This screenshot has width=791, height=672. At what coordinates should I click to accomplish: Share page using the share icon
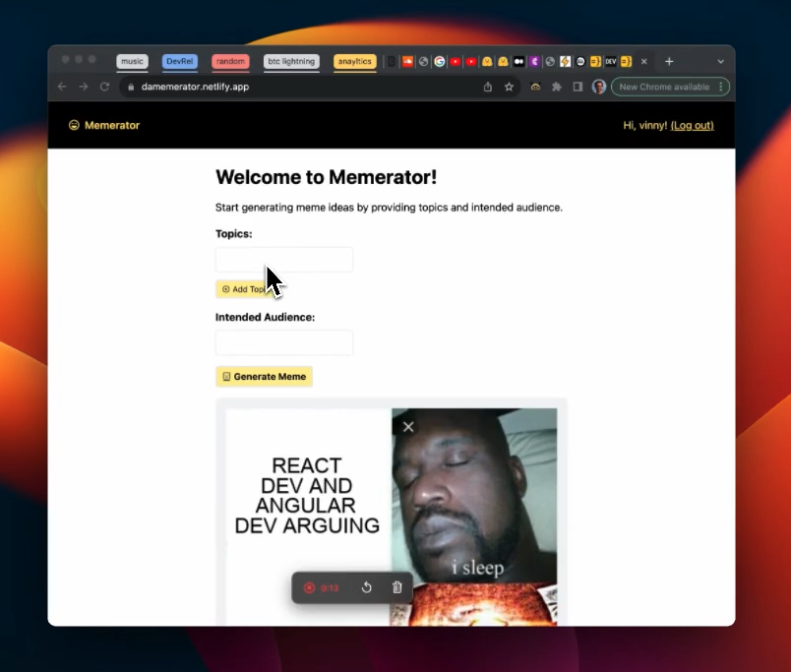[x=487, y=87]
